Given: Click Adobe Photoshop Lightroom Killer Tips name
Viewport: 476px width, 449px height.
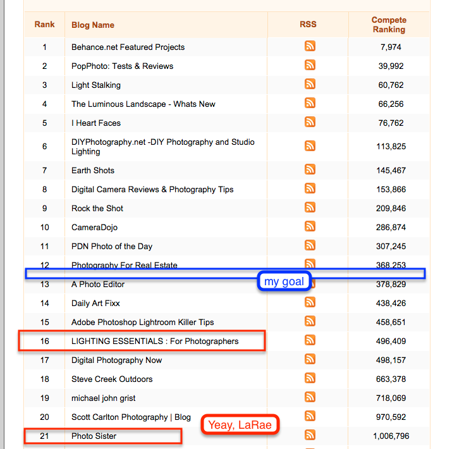Looking at the screenshot, I should point(143,323).
